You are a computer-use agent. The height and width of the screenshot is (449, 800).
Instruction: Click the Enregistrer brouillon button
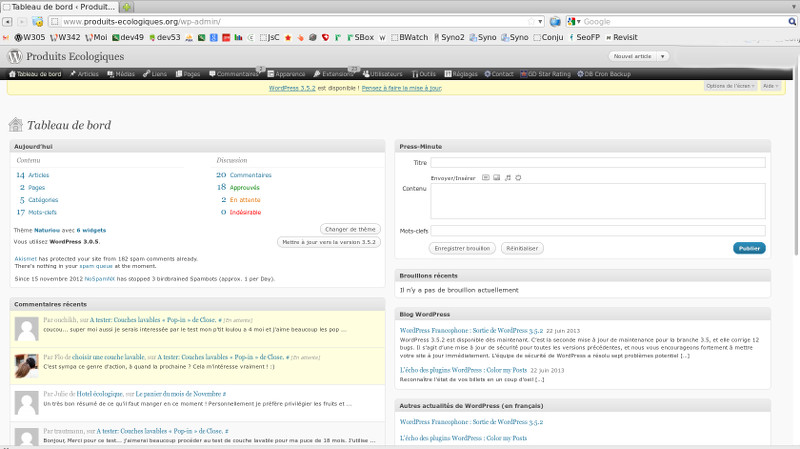coord(462,248)
